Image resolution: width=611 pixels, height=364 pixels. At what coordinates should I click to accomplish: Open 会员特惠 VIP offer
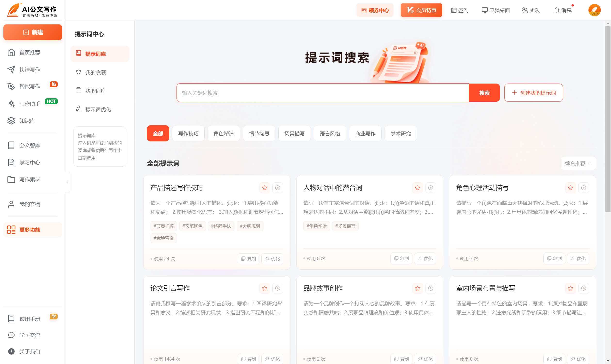[x=421, y=10]
